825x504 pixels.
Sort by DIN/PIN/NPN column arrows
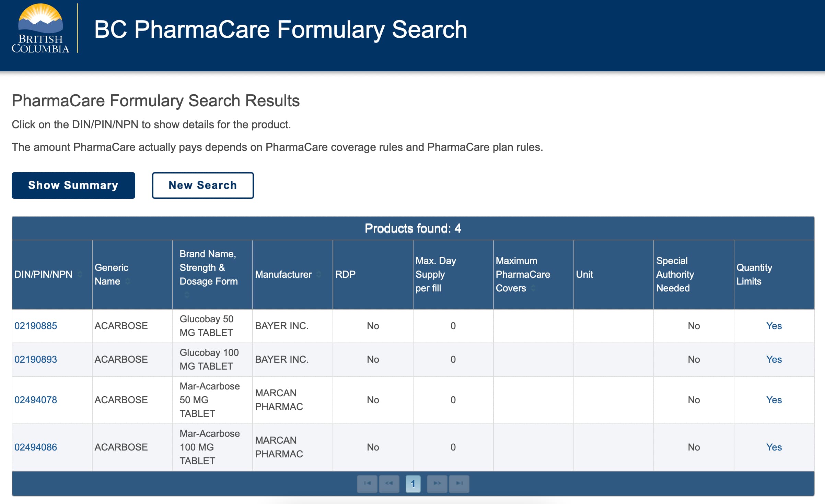click(80, 274)
